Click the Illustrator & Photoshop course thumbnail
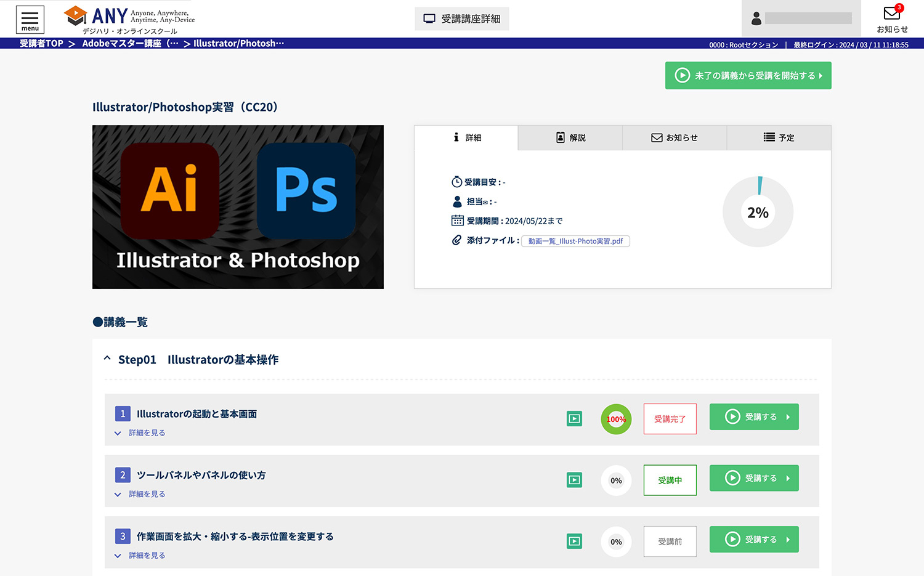924x576 pixels. pyautogui.click(x=238, y=207)
